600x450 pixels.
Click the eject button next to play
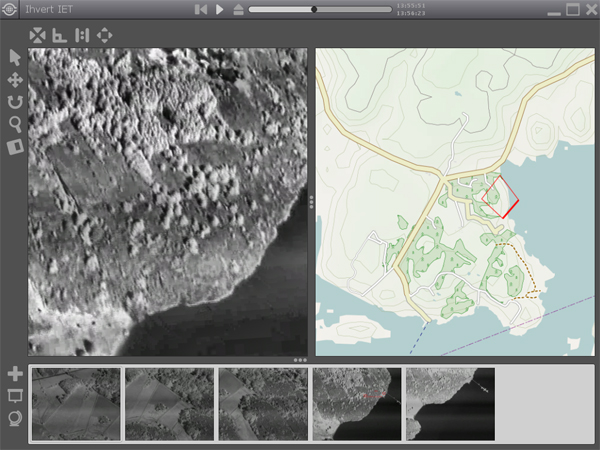(x=237, y=10)
